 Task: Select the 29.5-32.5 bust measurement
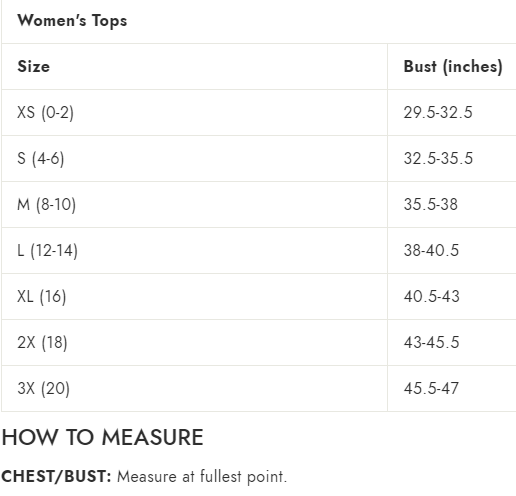pyautogui.click(x=438, y=112)
